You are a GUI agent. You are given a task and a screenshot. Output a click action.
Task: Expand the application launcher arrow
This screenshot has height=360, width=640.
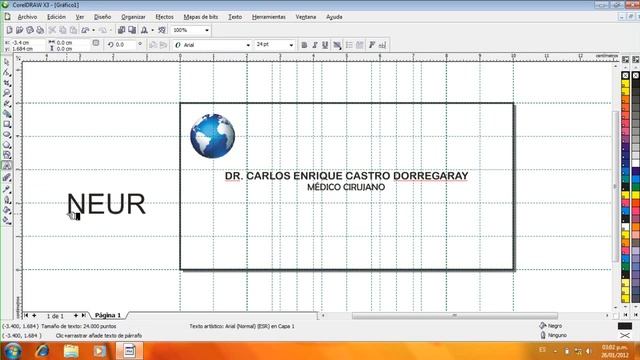(153, 30)
